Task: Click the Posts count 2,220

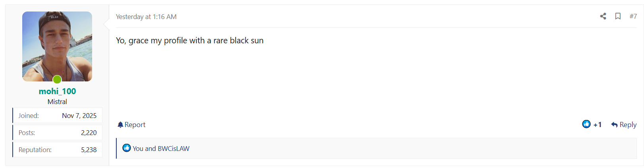Action: pos(89,133)
